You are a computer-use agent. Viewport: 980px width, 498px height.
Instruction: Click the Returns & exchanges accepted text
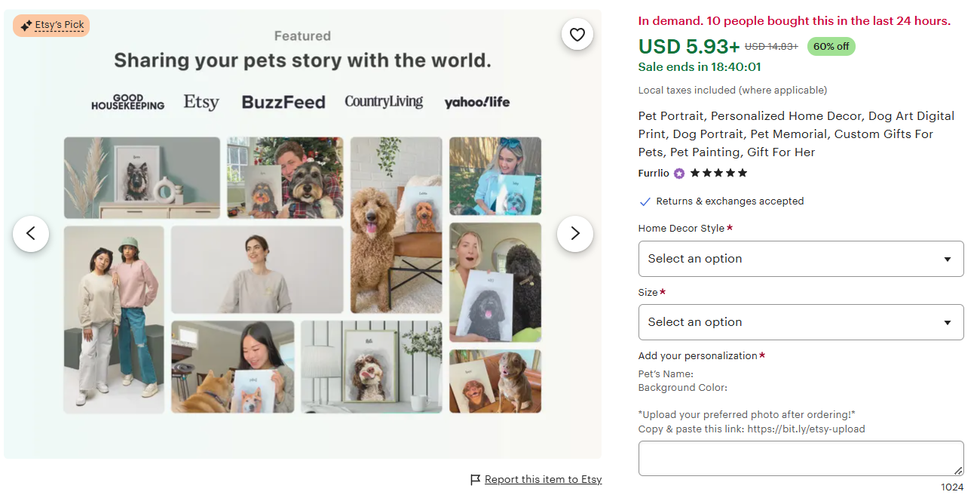[730, 201]
